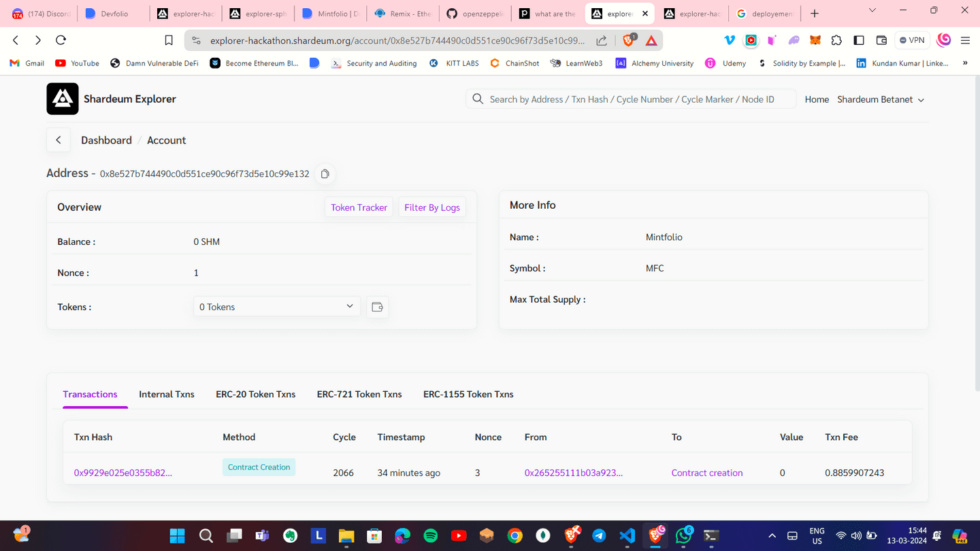Image resolution: width=980 pixels, height=551 pixels.
Task: Switch to the openzeppelin GitHub browser tab
Action: [475, 14]
